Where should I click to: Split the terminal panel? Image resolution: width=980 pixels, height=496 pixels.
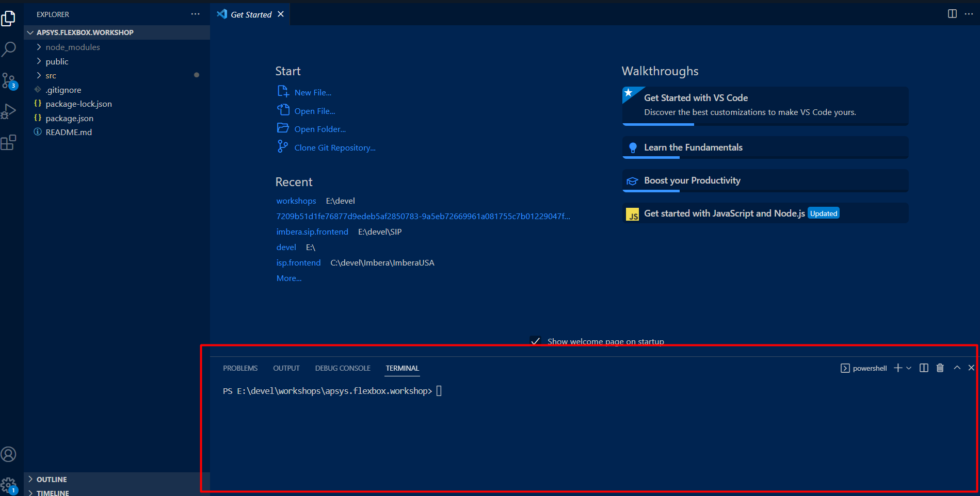click(924, 368)
